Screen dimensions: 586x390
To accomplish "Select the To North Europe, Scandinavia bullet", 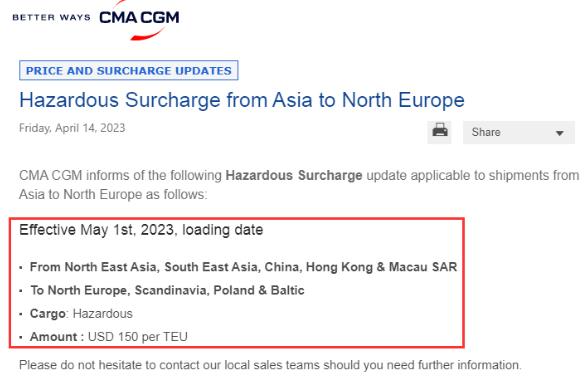I will [167, 290].
